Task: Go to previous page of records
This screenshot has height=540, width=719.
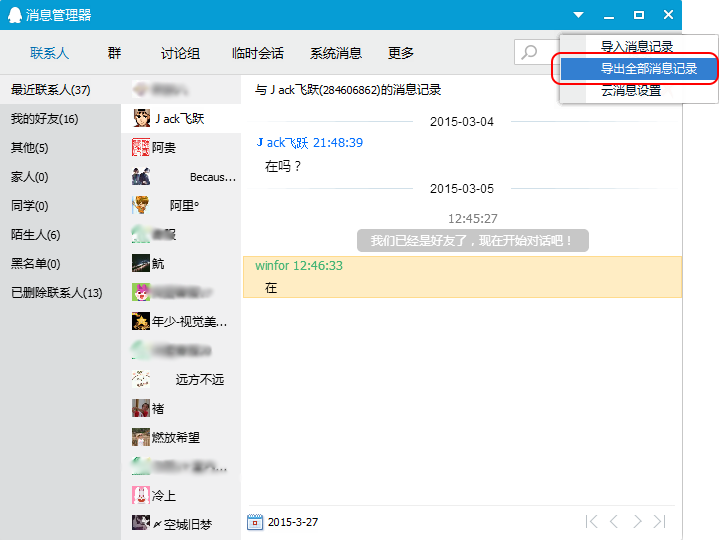Action: [x=614, y=522]
